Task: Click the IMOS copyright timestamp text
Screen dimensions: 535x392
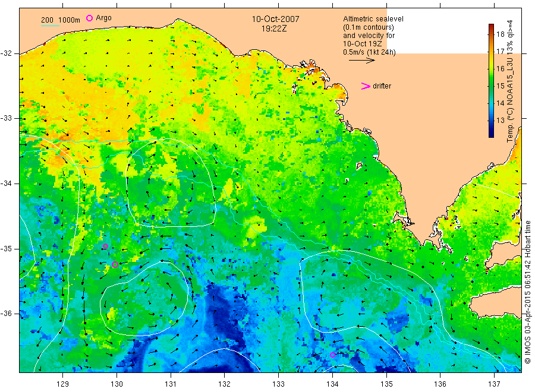Action: (527, 292)
